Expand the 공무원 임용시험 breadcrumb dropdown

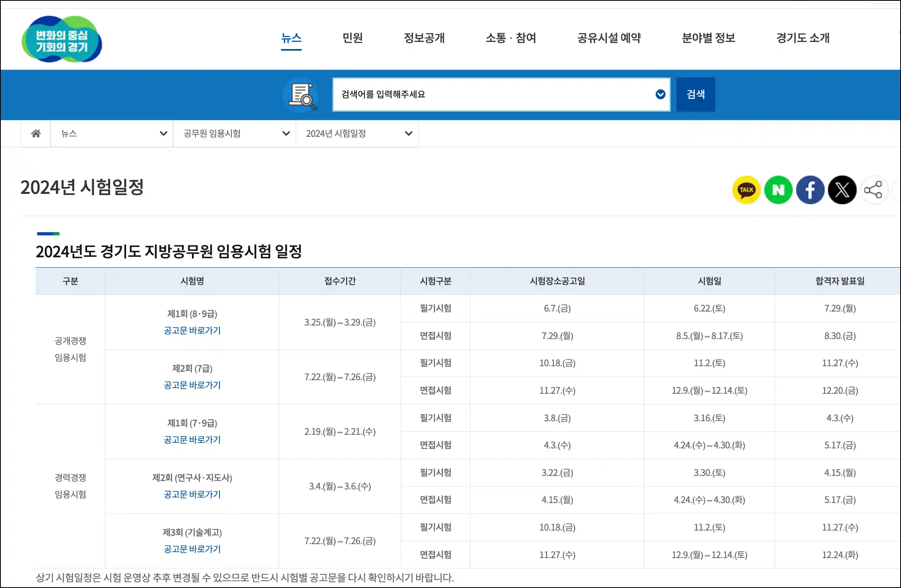click(235, 133)
